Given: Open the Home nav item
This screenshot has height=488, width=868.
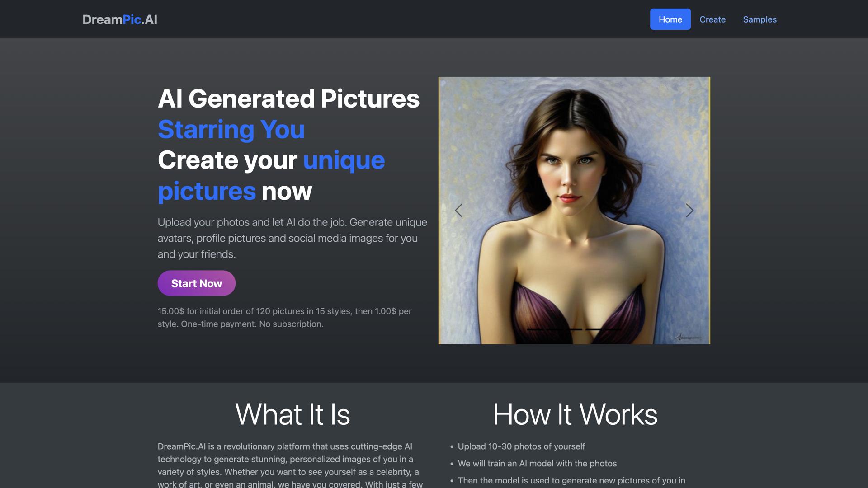Looking at the screenshot, I should tap(670, 19).
